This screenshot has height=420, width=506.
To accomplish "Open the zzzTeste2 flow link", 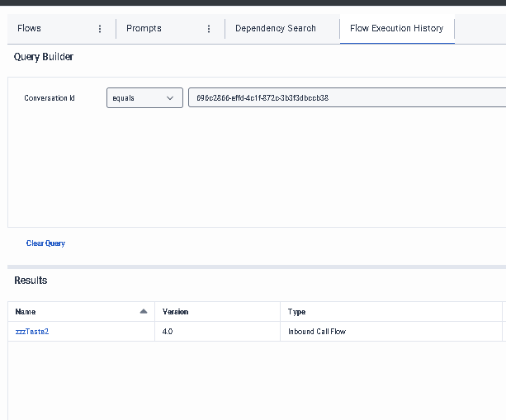I will point(32,331).
